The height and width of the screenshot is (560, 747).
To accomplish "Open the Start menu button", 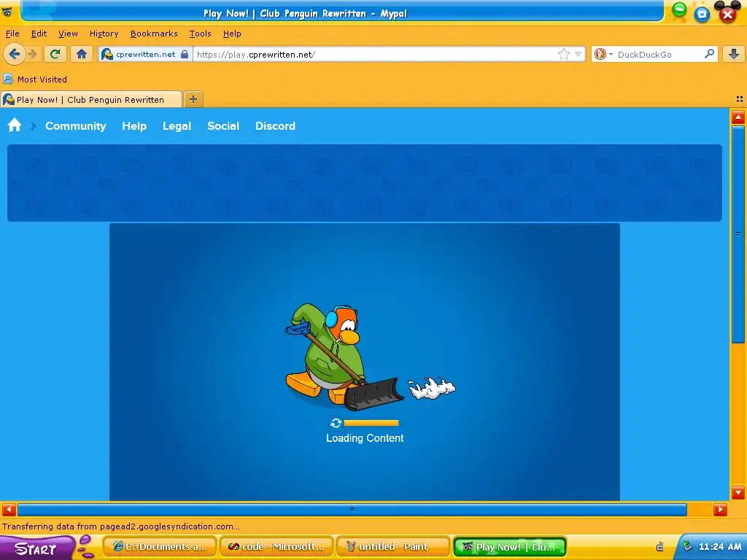I will point(37,548).
